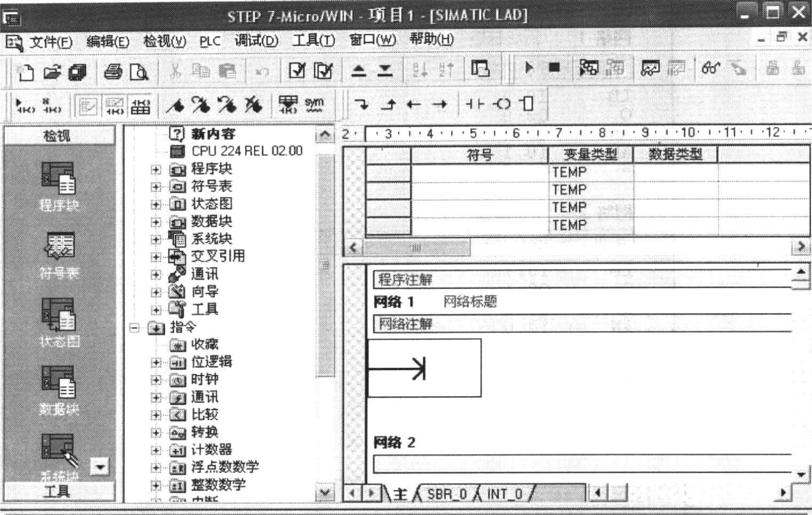812x515 pixels.
Task: Put the PLC in STOP mode
Action: pos(554,68)
